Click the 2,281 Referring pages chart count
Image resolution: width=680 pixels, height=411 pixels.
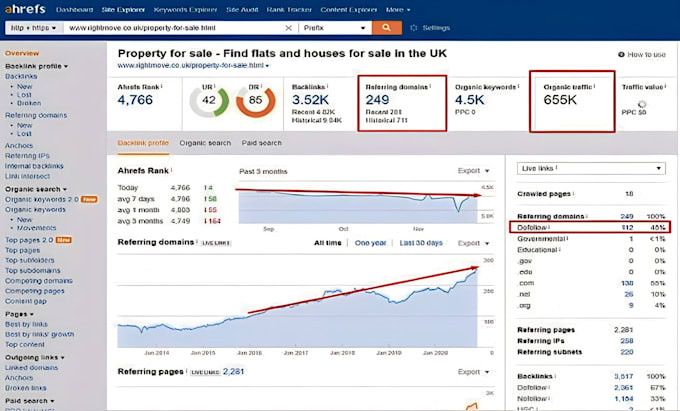point(234,372)
